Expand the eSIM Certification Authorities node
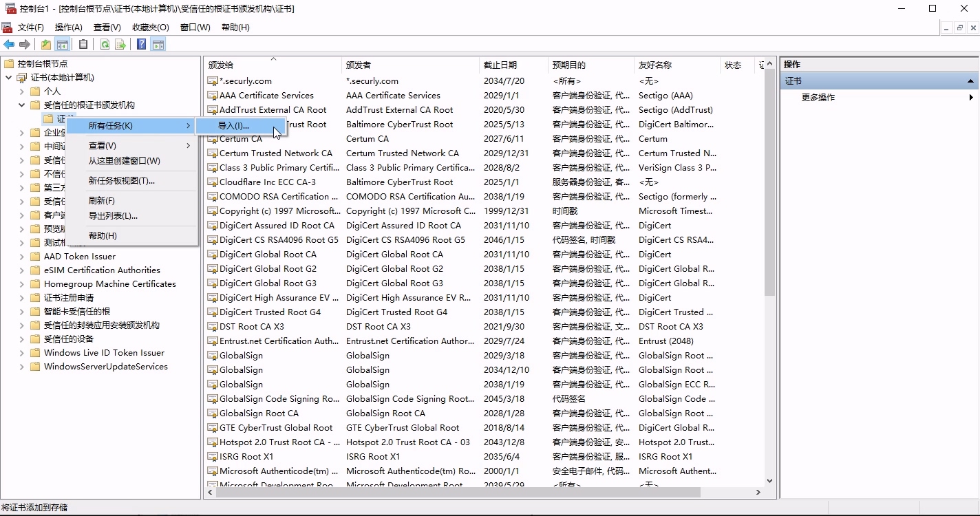The width and height of the screenshot is (980, 516). tap(21, 270)
